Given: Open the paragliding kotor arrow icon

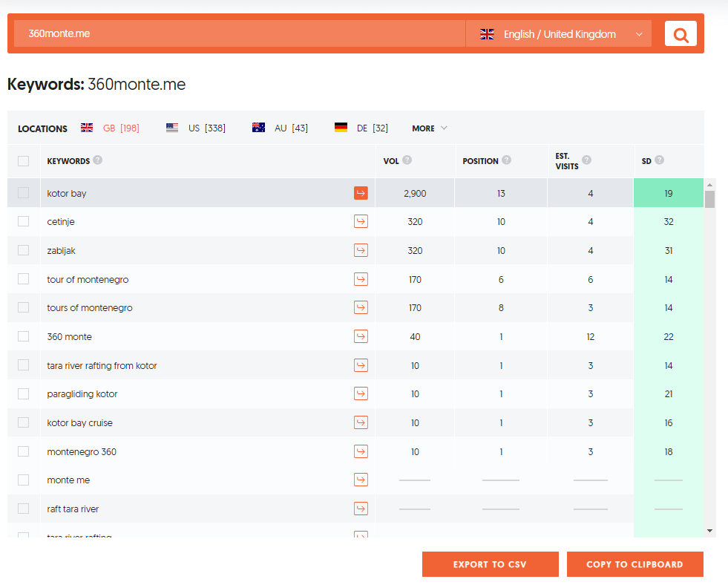Looking at the screenshot, I should click(x=361, y=393).
